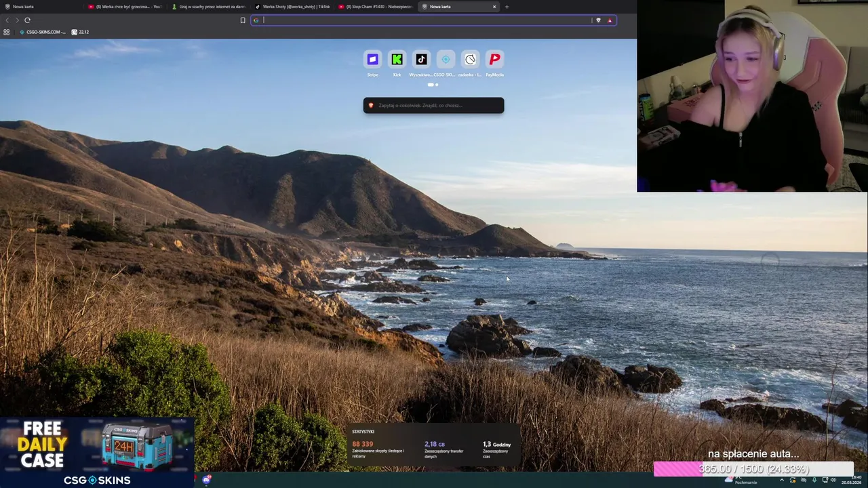
Task: Show hidden tray icons with the chevron
Action: click(x=782, y=480)
